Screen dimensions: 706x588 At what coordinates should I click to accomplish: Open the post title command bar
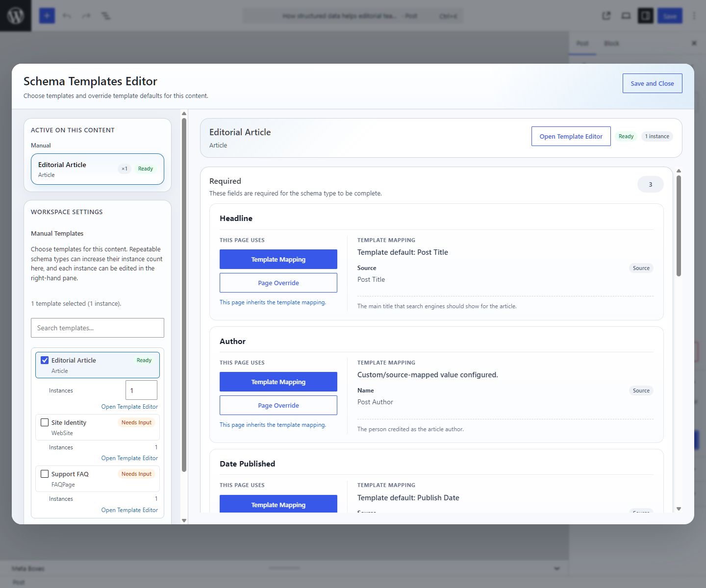tap(353, 16)
